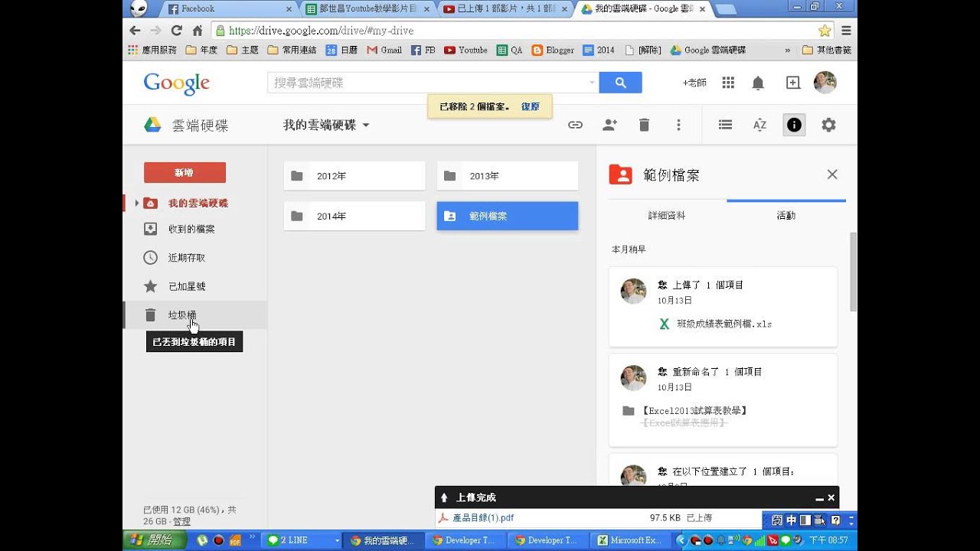Open the Gmail bookmark
This screenshot has width=980, height=551.
[x=384, y=50]
